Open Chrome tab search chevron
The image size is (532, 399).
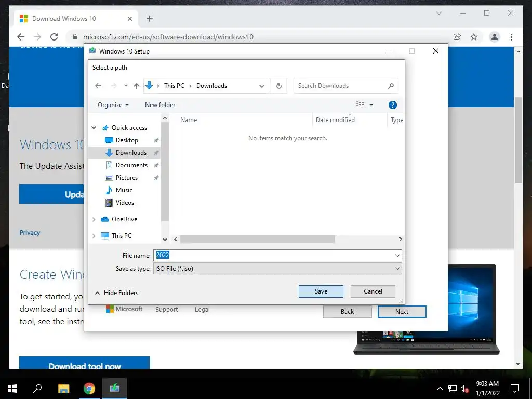[438, 13]
